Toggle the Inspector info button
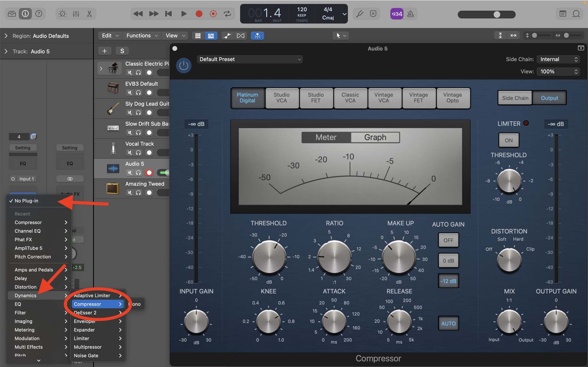588x367 pixels. point(25,14)
